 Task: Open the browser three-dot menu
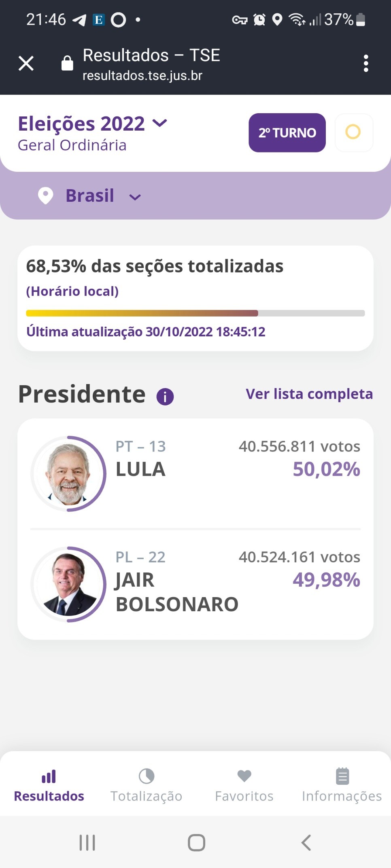(366, 63)
